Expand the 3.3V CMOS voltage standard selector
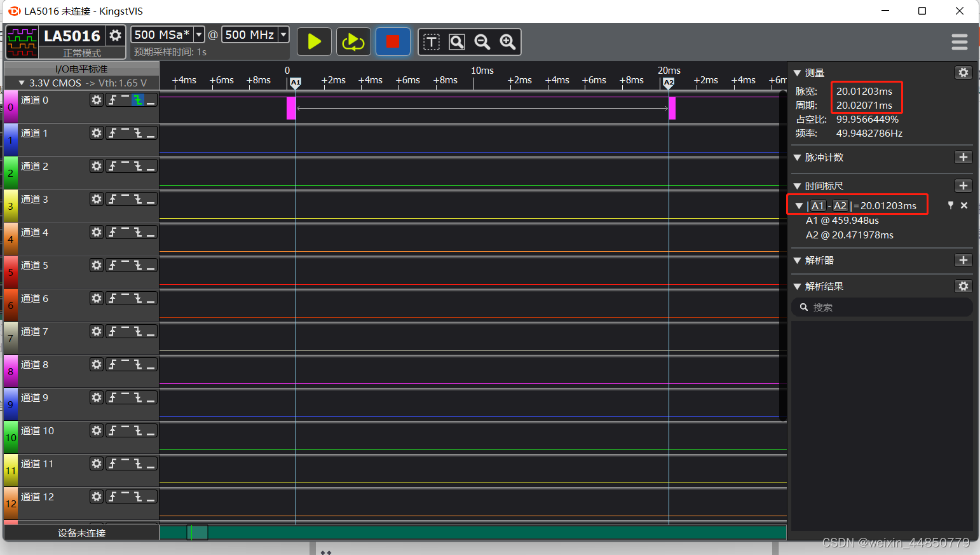The image size is (980, 555). (22, 83)
